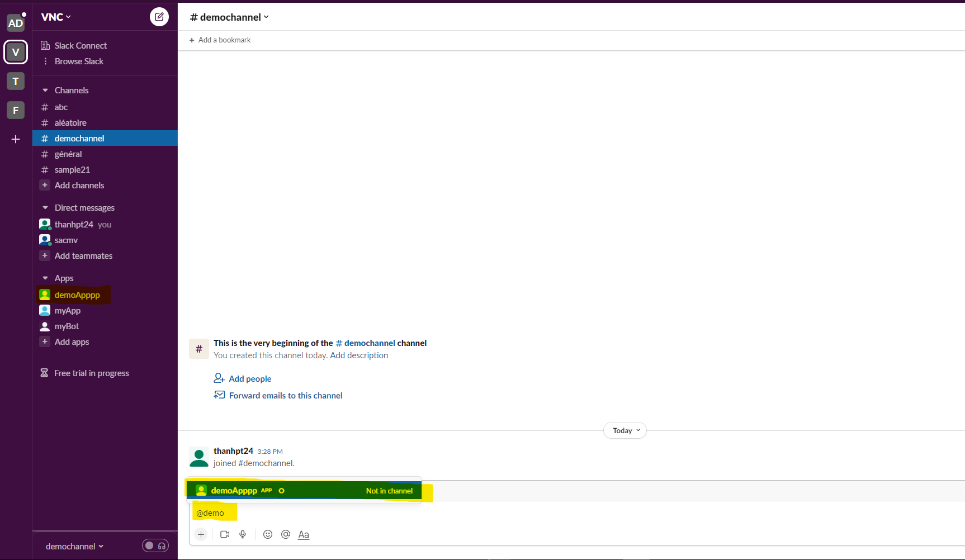Viewport: 965px width, 560px height.
Task: Open demochannel header details dropdown
Action: pos(229,17)
